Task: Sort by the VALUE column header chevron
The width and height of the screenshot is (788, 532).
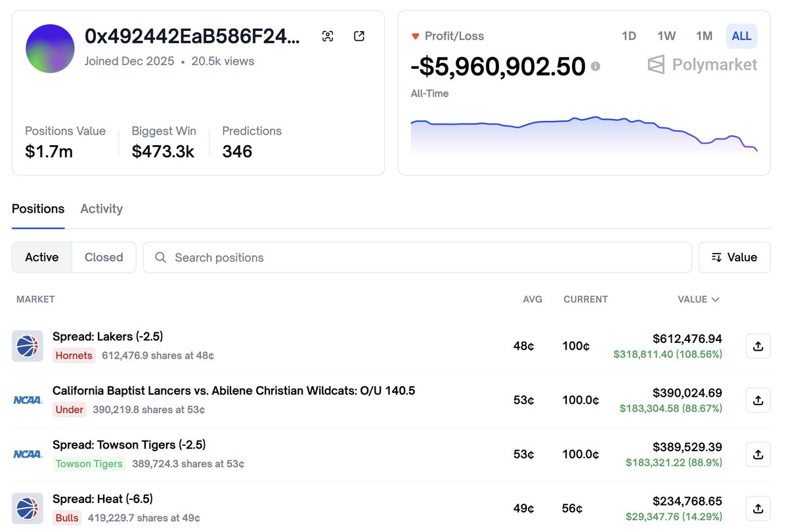Action: (715, 299)
